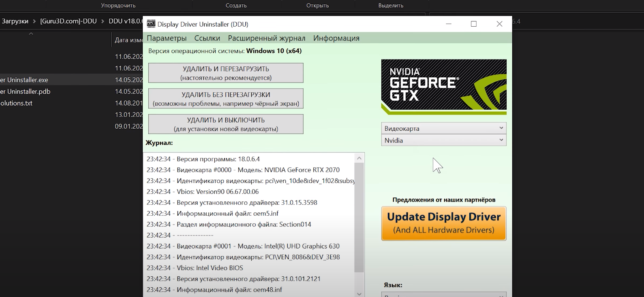The height and width of the screenshot is (297, 644).
Task: Click Открыть in Explorer ribbon
Action: point(318,5)
